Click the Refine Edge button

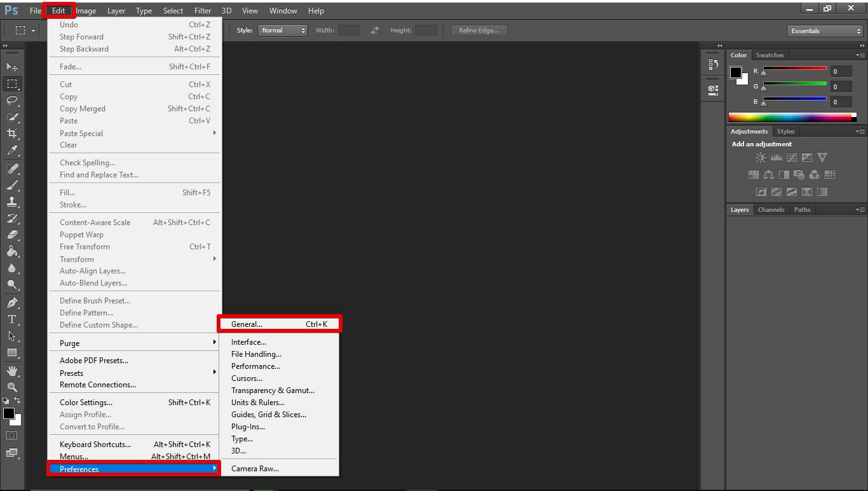(x=478, y=30)
